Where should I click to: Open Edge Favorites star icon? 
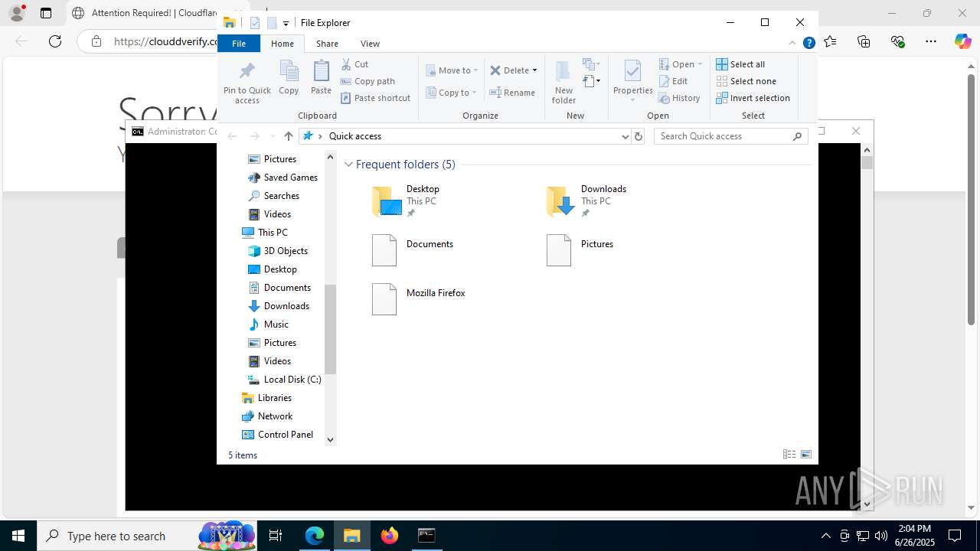coord(831,41)
